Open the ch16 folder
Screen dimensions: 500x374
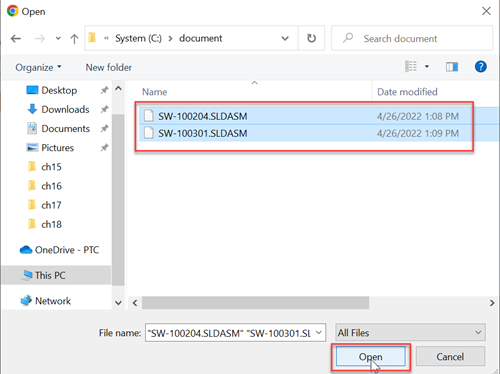click(51, 186)
